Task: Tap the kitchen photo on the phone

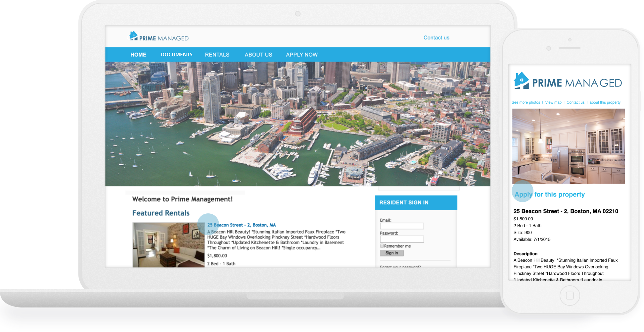Action: pos(569,146)
